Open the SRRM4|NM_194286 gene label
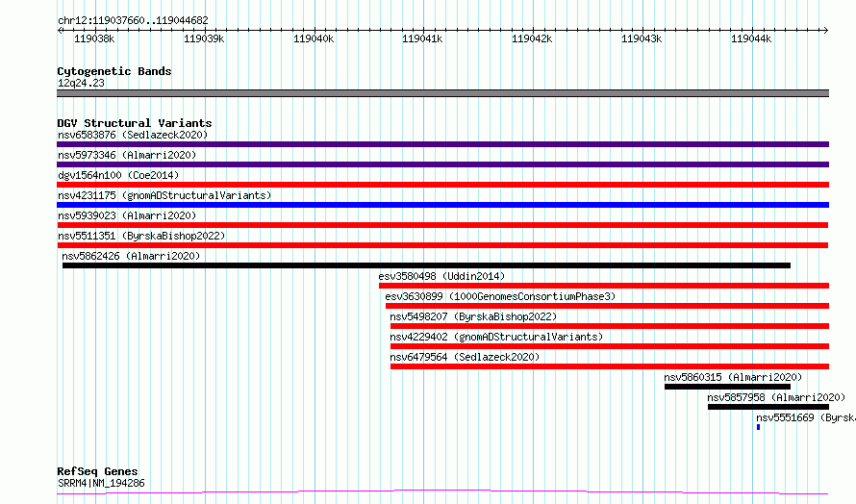The image size is (856, 504). (101, 483)
